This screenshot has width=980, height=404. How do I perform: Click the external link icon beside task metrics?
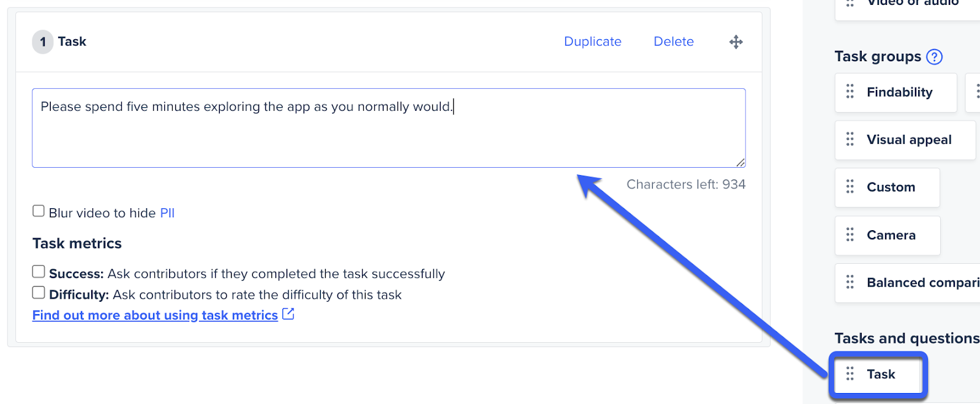pos(288,314)
